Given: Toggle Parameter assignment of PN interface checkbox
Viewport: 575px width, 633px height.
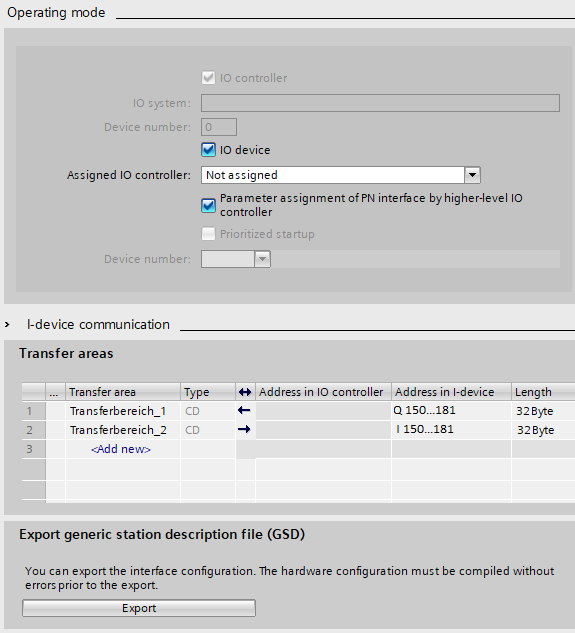Looking at the screenshot, I should pos(208,205).
